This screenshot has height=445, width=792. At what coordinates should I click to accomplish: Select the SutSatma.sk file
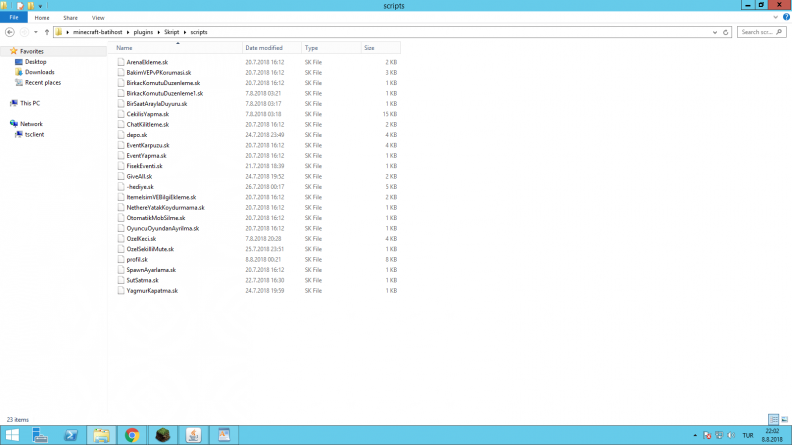pyautogui.click(x=142, y=280)
